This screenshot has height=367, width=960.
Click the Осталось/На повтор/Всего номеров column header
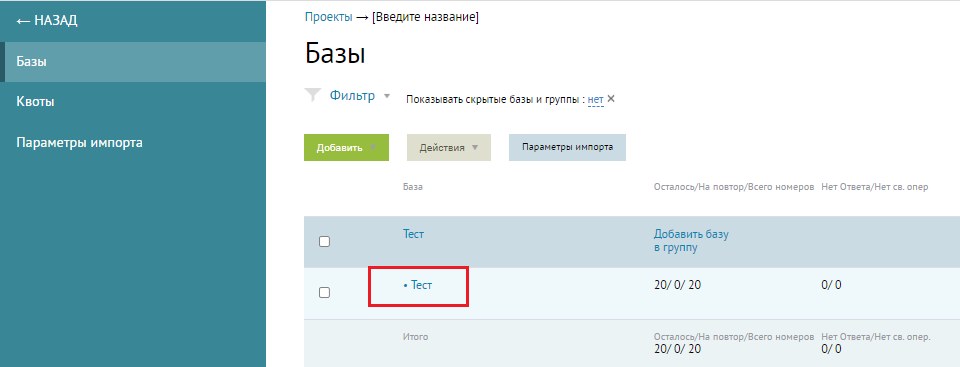(734, 187)
